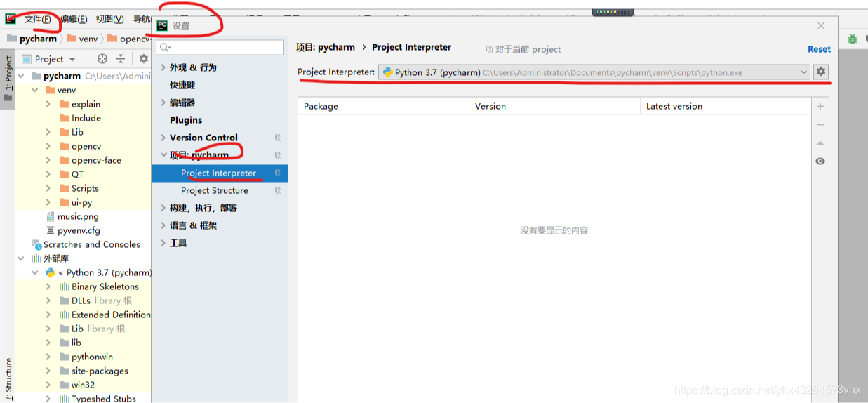Collapse the venv folder arrow
Screen dimensions: 868x403
[34, 90]
